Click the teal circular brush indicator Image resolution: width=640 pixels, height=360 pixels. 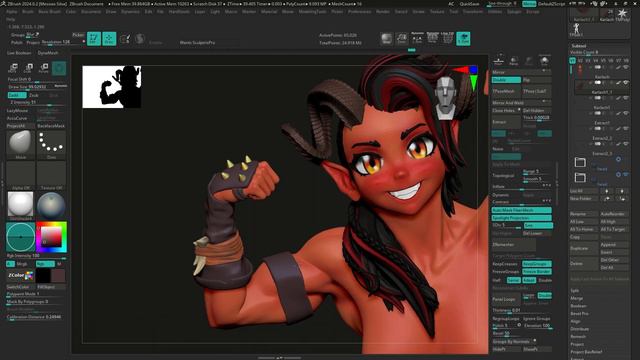tap(20, 237)
